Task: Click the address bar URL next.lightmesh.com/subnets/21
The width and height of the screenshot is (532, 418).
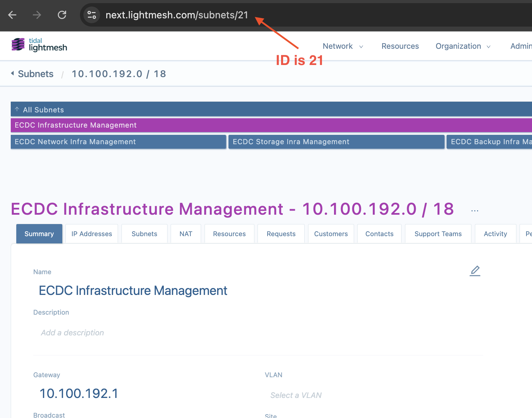Action: click(x=177, y=15)
